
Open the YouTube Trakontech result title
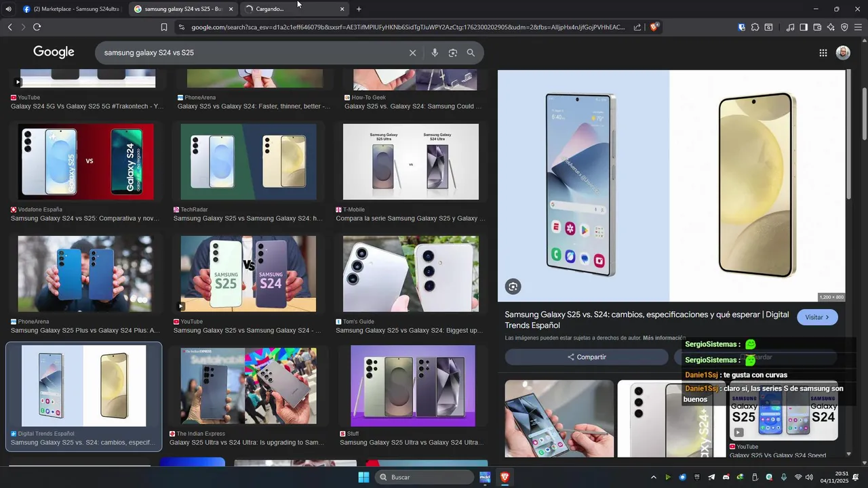pos(87,106)
